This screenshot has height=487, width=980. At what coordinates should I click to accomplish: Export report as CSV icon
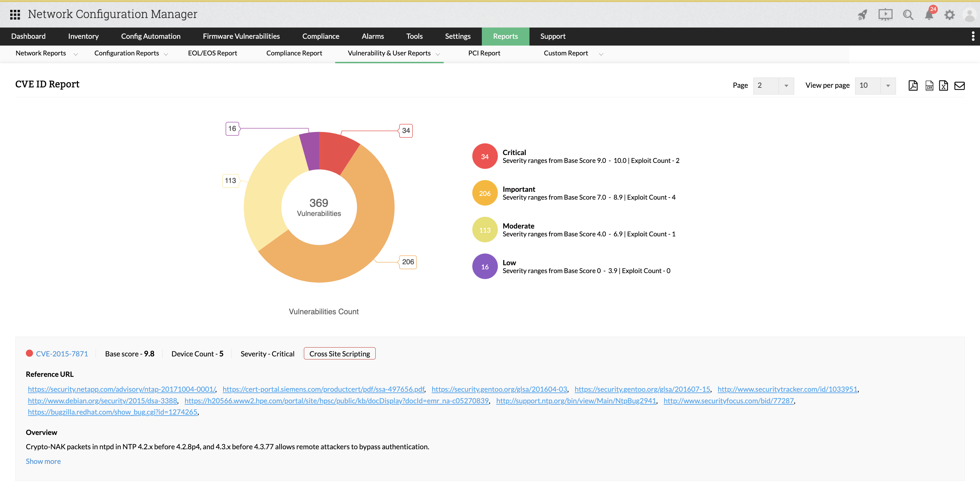[x=929, y=86]
